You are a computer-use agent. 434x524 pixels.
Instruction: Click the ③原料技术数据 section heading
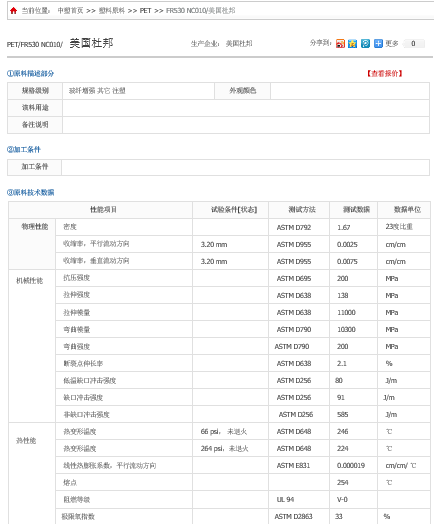pos(30,192)
